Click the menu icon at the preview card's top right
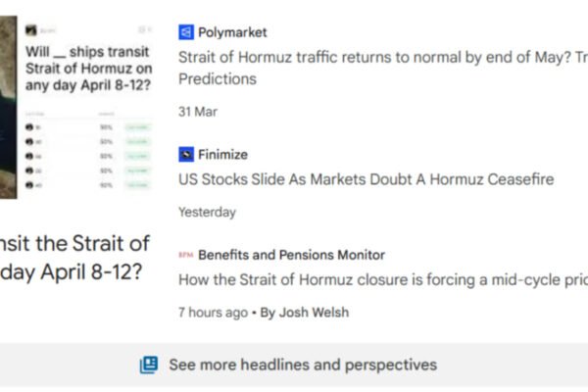The image size is (588, 392). coord(146,29)
